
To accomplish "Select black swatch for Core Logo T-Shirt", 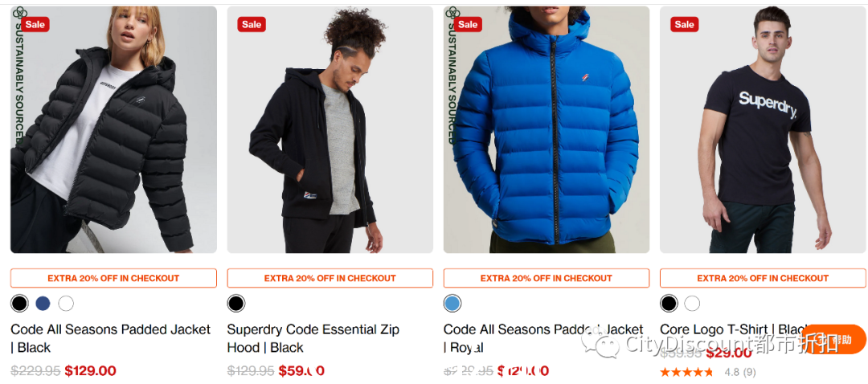I will pyautogui.click(x=669, y=303).
